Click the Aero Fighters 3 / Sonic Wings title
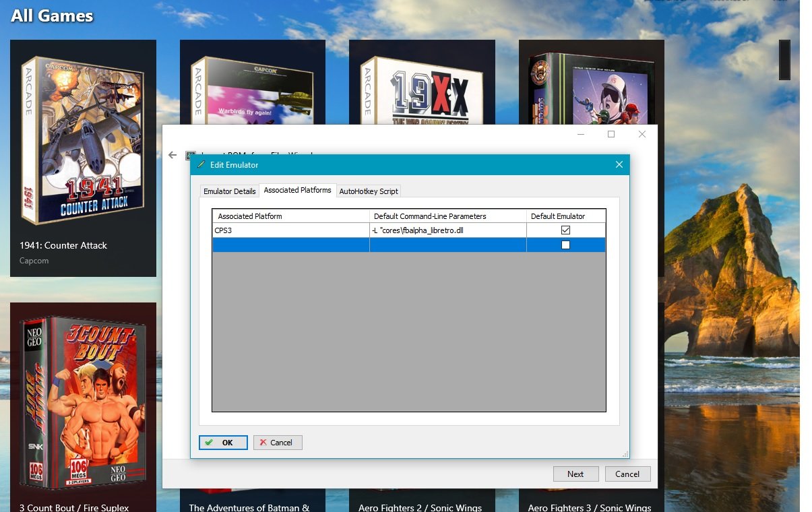Screen dimensions: 812x512 590,507
